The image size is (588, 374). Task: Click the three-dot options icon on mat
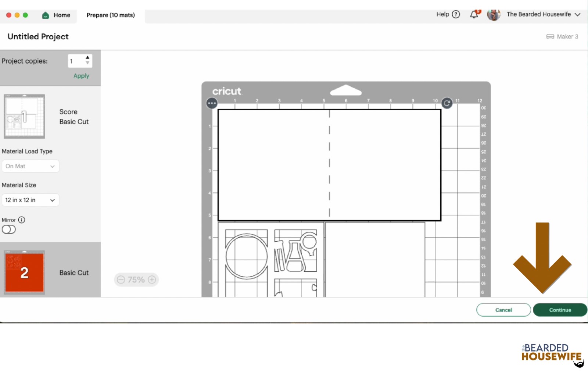(x=212, y=103)
